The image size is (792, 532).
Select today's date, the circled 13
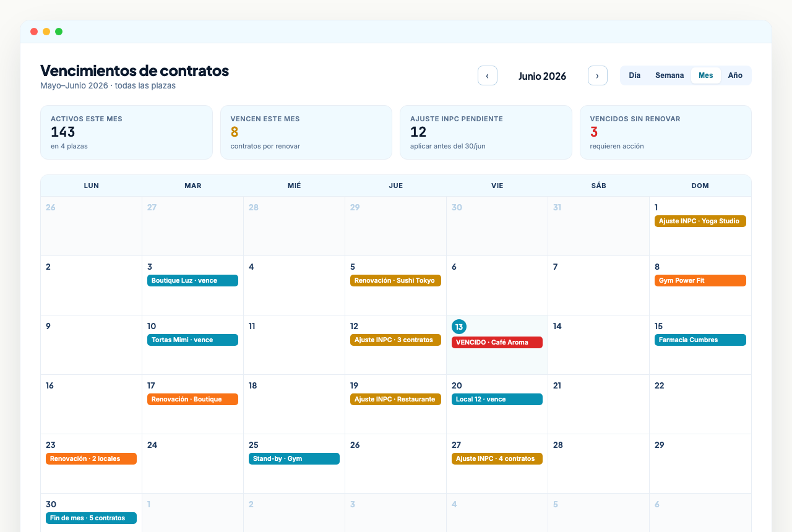pyautogui.click(x=458, y=327)
